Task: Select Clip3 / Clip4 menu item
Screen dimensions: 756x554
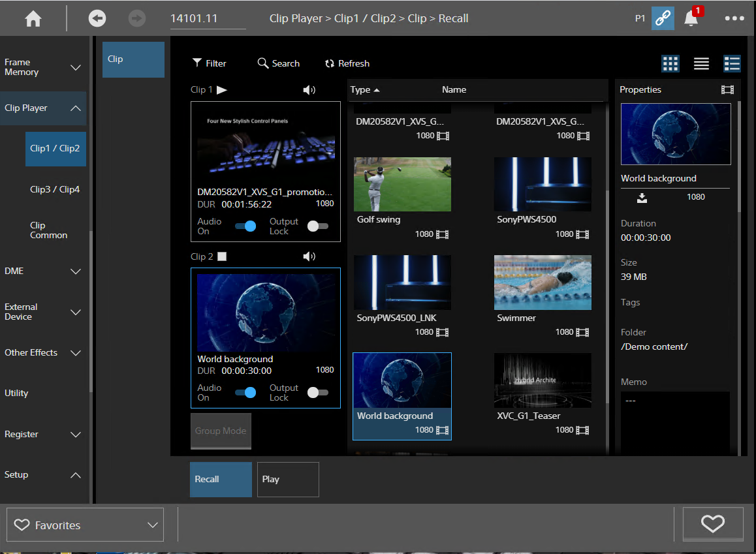Action: tap(55, 189)
